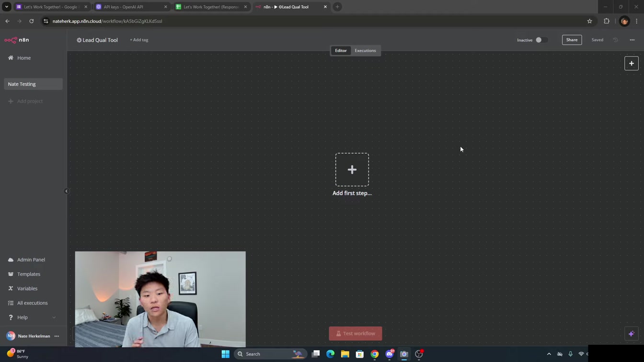644x362 pixels.
Task: Switch to the Editor tab
Action: (x=341, y=50)
